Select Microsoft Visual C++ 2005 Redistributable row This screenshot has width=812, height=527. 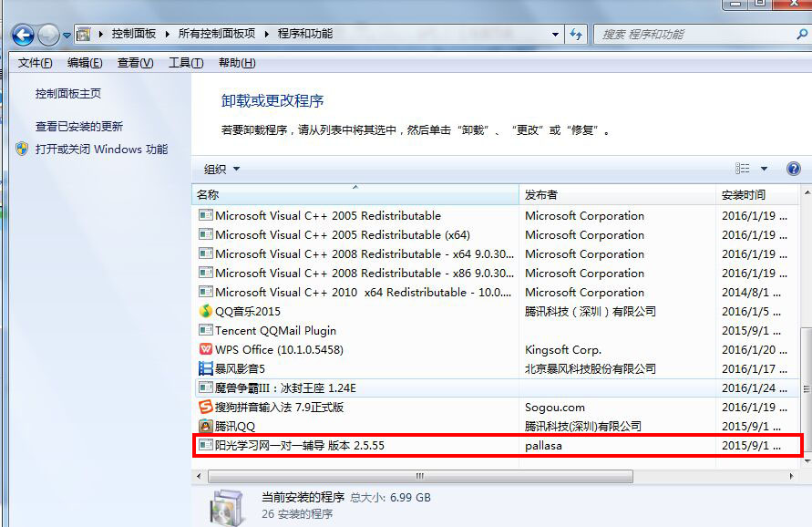[496, 215]
